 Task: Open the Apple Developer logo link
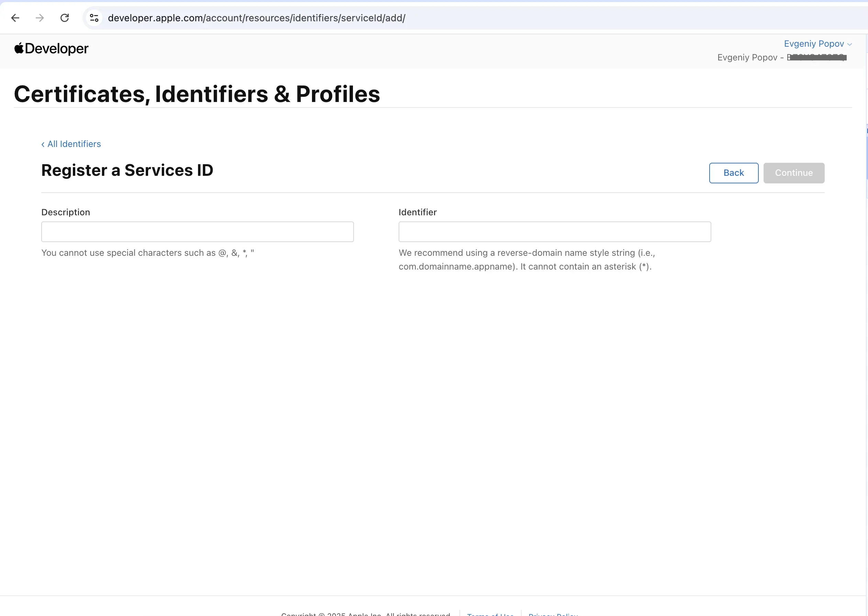51,48
